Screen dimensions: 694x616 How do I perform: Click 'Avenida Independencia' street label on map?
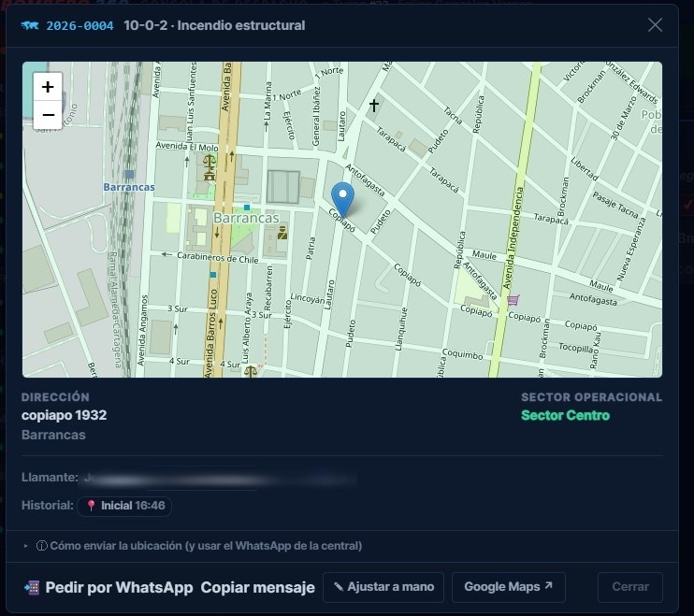coord(513,238)
